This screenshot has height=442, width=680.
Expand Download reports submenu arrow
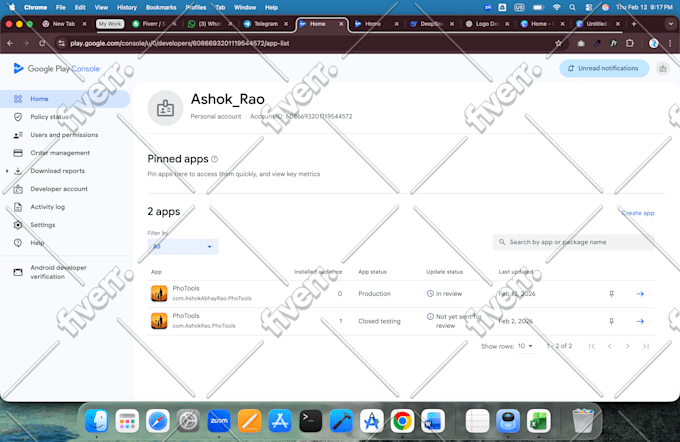click(7, 171)
